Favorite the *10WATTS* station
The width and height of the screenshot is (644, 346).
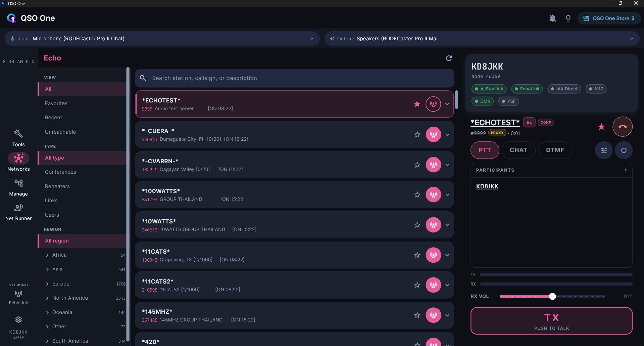tap(417, 225)
